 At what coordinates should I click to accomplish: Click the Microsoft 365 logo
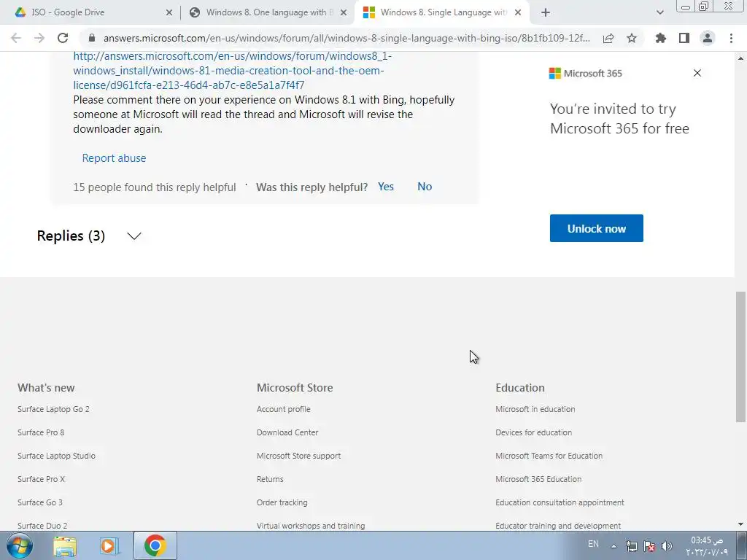pyautogui.click(x=586, y=74)
